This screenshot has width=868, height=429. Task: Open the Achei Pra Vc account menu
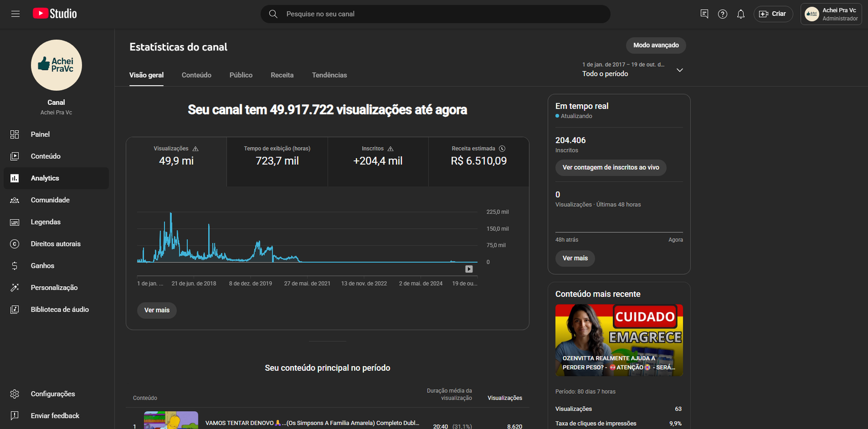click(x=831, y=14)
